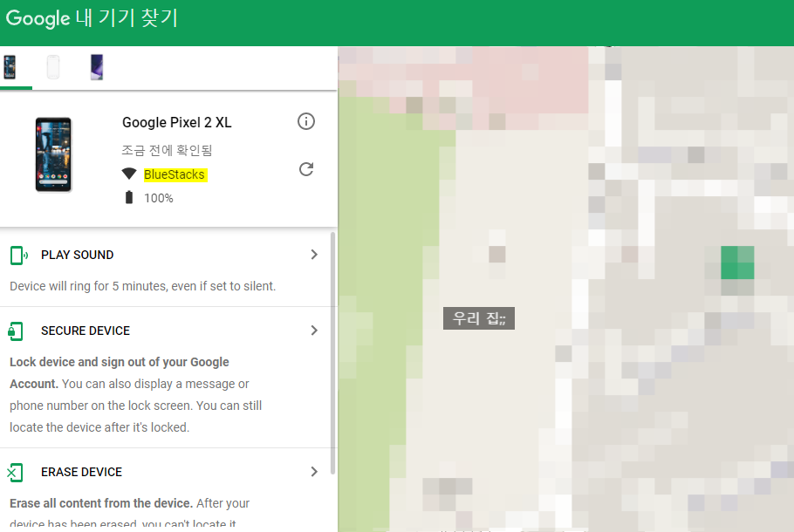
Task: Open device info for Google Pixel 2 XL
Action: click(x=306, y=121)
